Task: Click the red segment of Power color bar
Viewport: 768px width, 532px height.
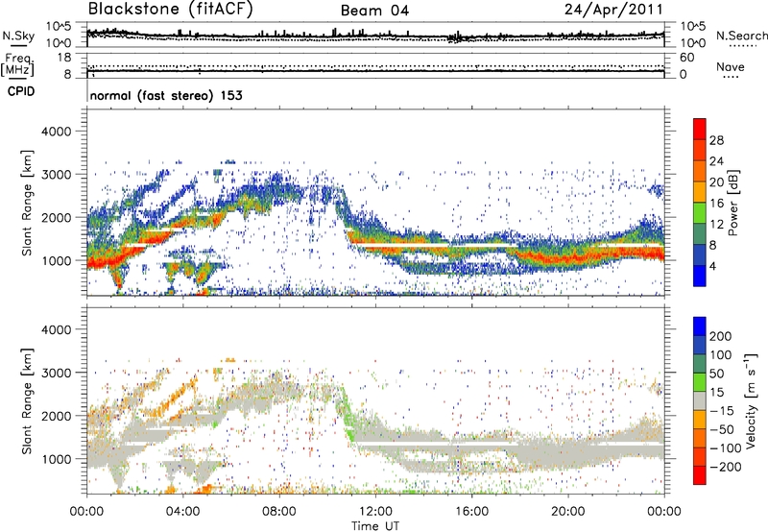Action: 700,129
